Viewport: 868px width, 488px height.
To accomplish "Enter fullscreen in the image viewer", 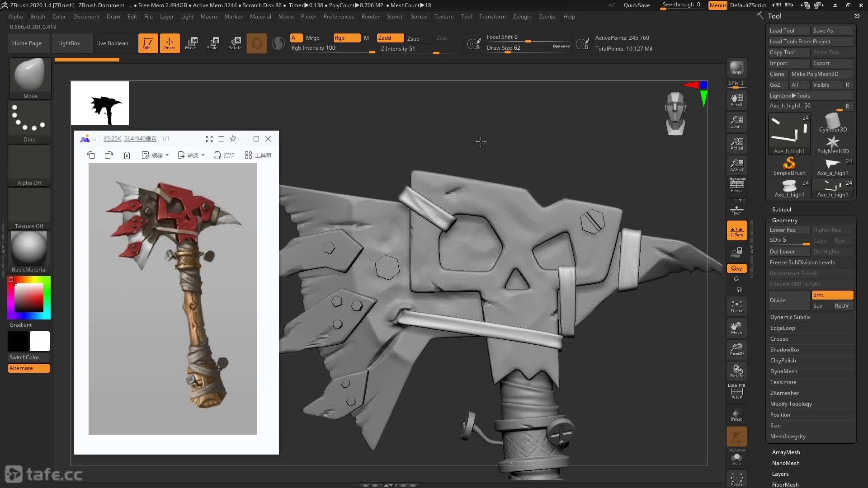I will point(209,139).
